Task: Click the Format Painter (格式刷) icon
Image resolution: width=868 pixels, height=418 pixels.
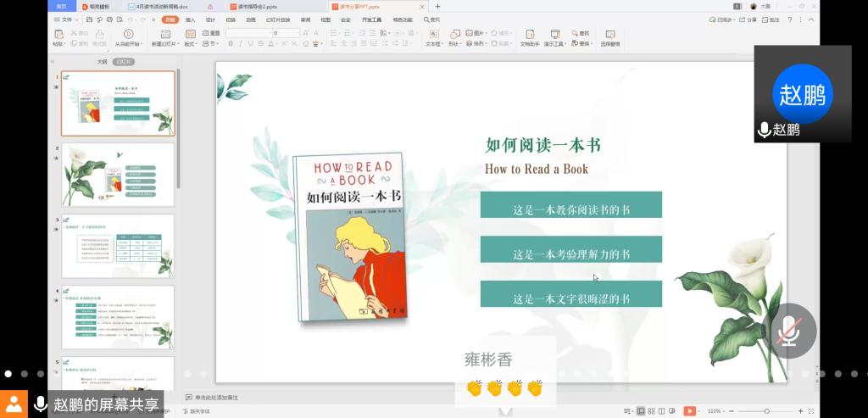Action: (100, 34)
